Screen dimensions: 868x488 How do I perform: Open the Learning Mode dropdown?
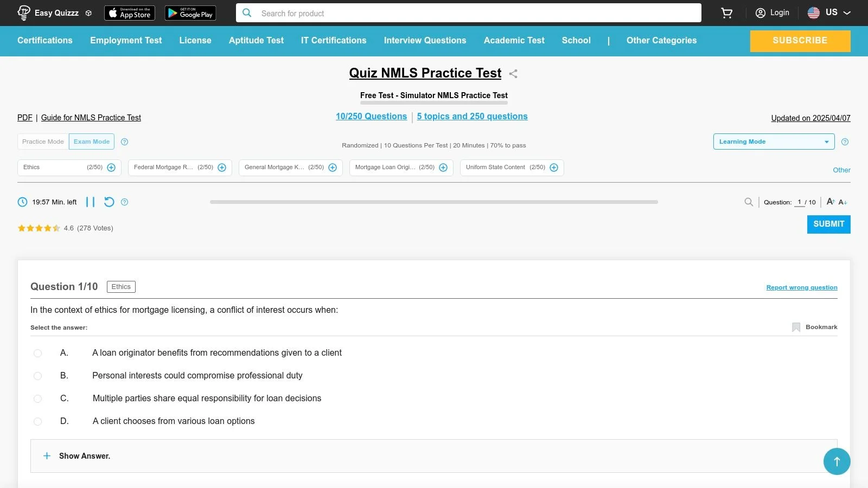point(774,142)
